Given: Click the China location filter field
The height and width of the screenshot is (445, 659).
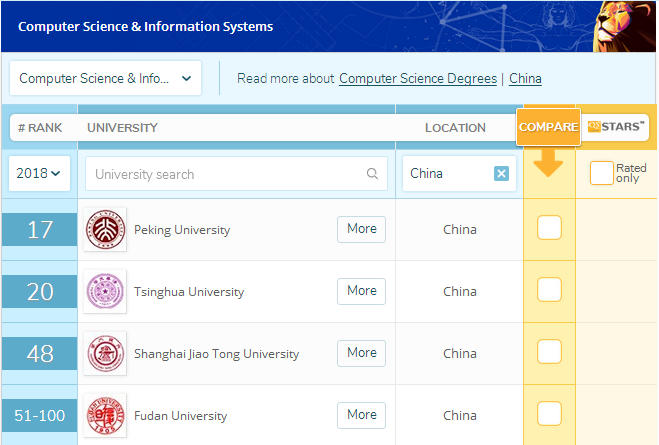Looking at the screenshot, I should (459, 174).
